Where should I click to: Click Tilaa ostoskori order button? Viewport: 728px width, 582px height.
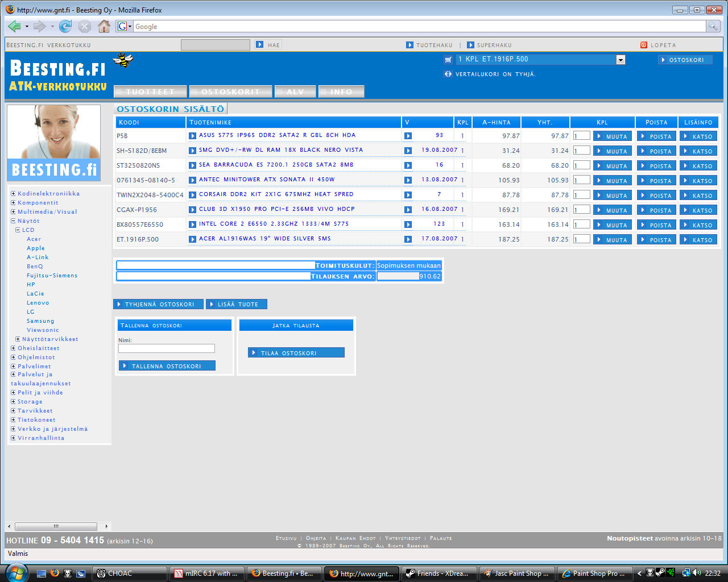click(296, 353)
